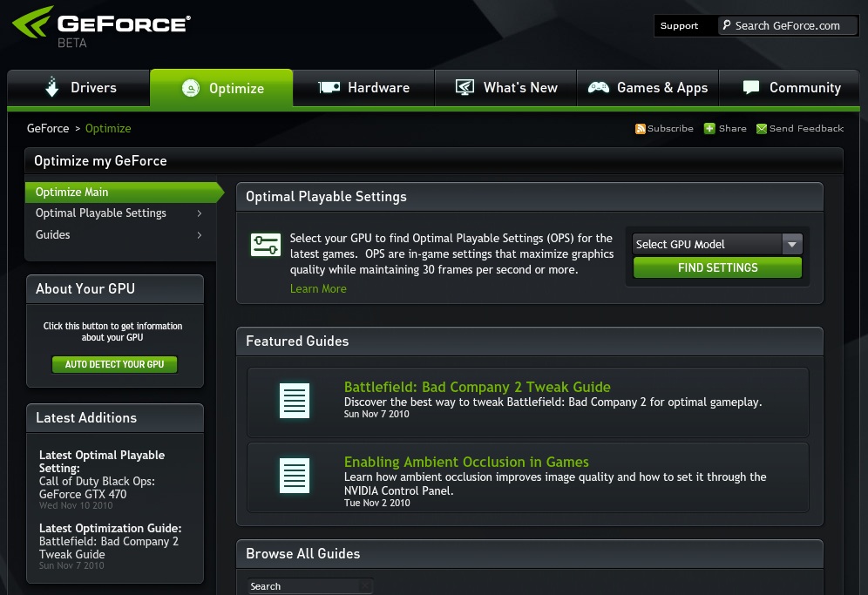
Task: Click the GeForce breadcrumb link
Action: tap(48, 128)
